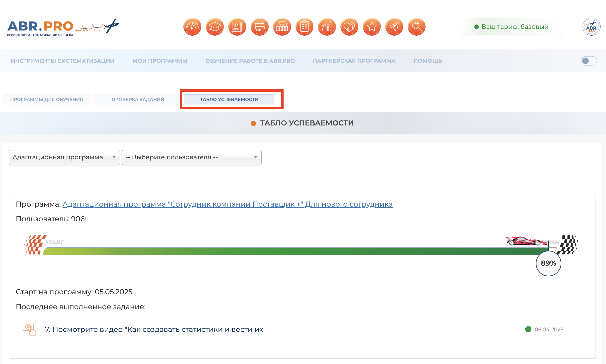Click the graduation cap training icon

[x=215, y=27]
